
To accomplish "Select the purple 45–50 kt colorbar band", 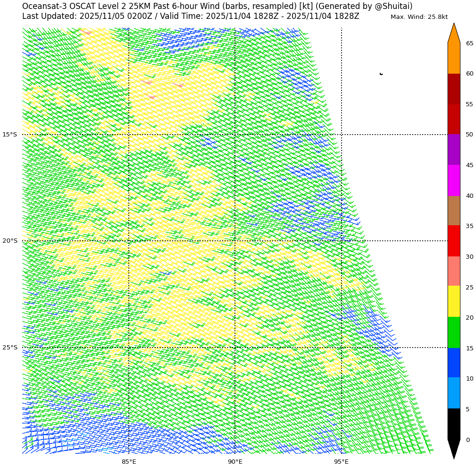I will [x=453, y=149].
